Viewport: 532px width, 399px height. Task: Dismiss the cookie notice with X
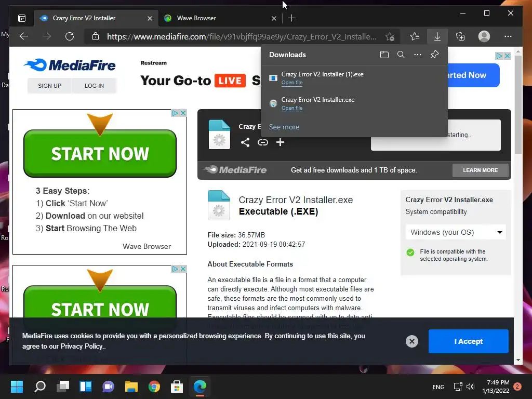412,341
